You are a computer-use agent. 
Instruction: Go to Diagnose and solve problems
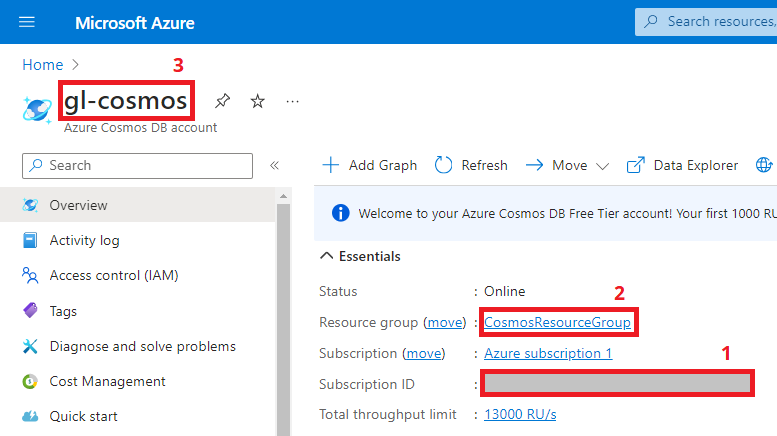(142, 346)
